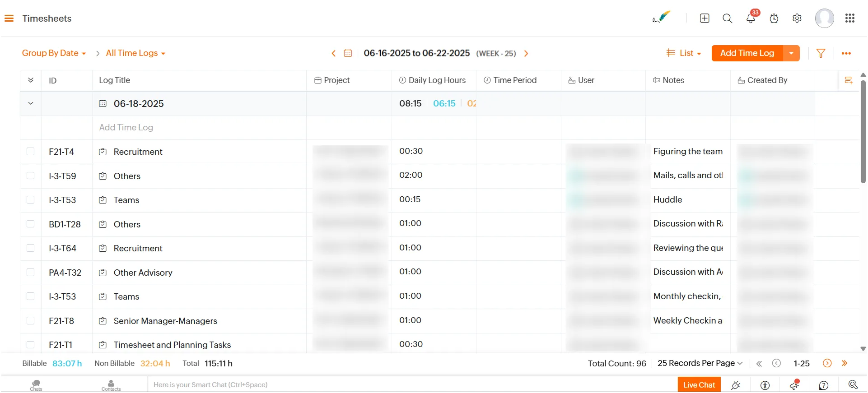
Task: Open the Group By Date dropdown
Action: tap(54, 53)
